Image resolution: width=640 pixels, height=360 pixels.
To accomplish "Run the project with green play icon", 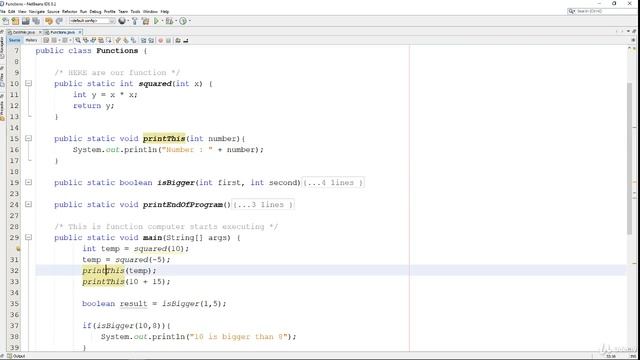I will tap(156, 21).
